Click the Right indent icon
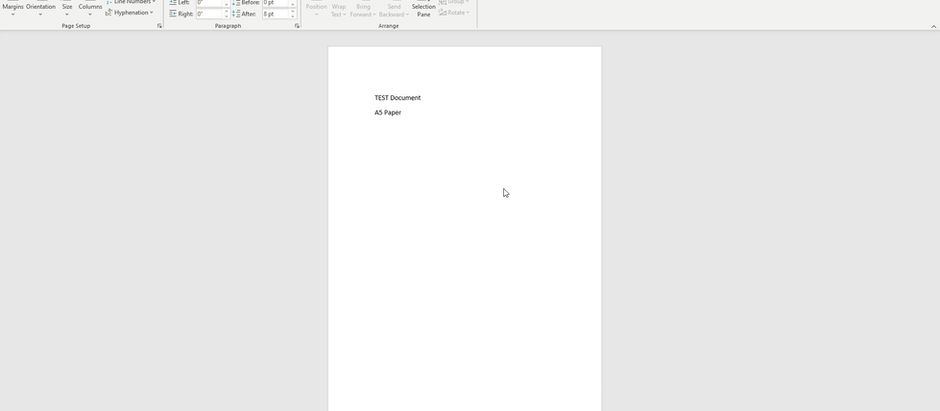The image size is (940, 411). 173,13
